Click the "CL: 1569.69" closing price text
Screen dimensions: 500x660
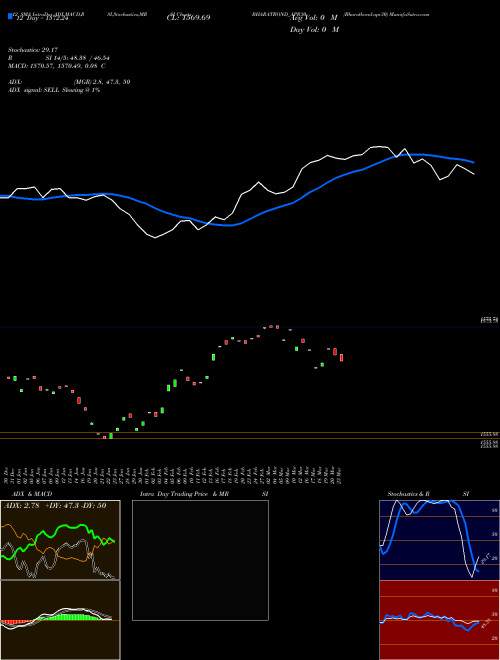click(189, 18)
